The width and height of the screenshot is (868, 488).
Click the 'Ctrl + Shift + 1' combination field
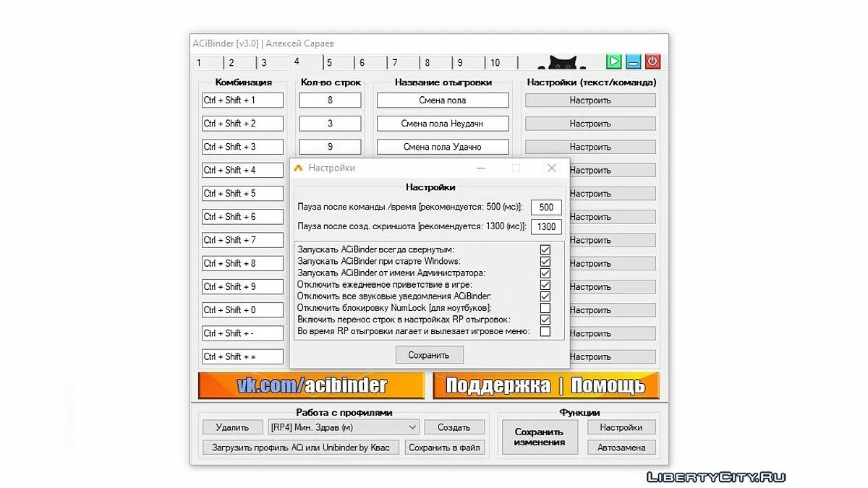tap(242, 100)
